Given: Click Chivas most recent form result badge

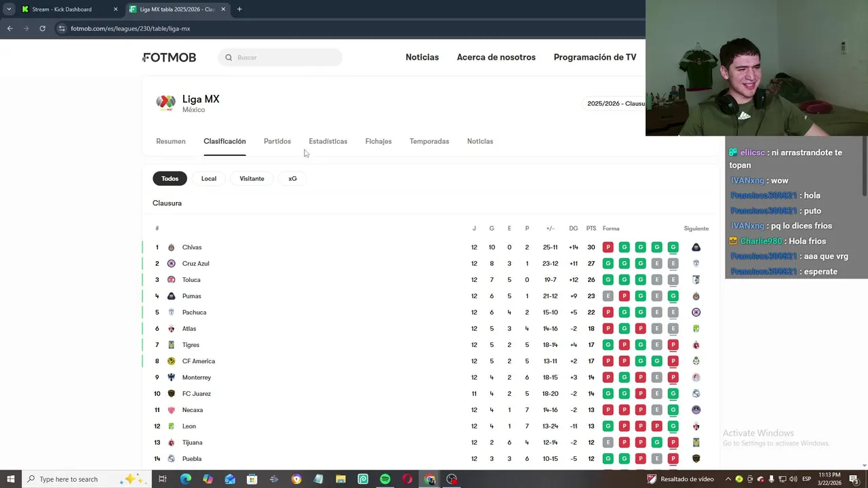Looking at the screenshot, I should [x=673, y=247].
